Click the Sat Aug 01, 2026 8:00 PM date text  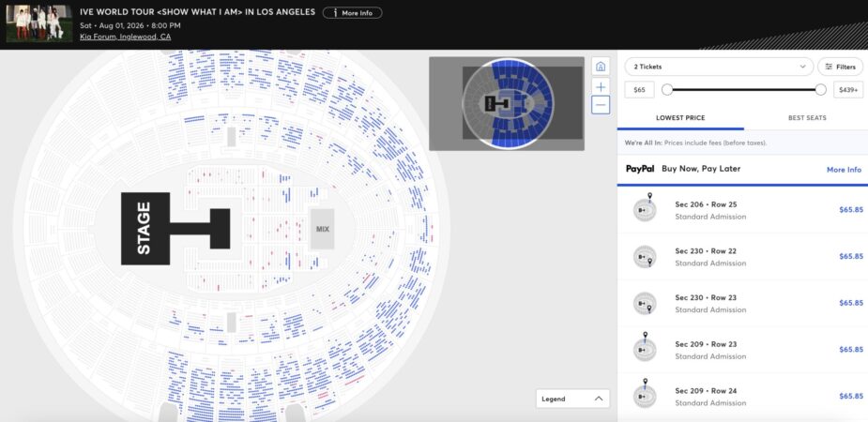pyautogui.click(x=130, y=25)
